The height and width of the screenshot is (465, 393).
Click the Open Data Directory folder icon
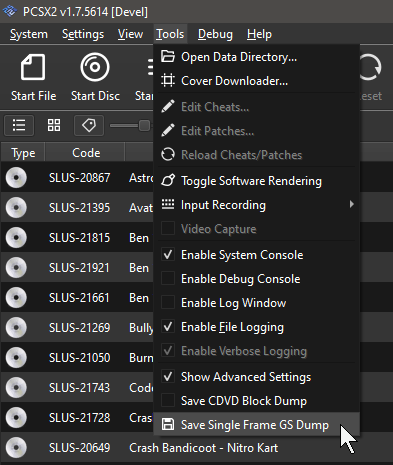pyautogui.click(x=168, y=57)
